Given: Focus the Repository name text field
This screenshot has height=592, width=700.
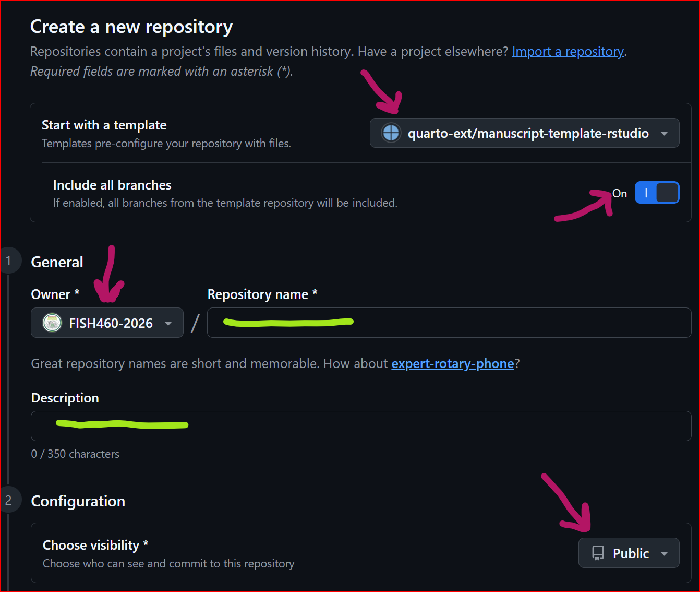Looking at the screenshot, I should (449, 323).
